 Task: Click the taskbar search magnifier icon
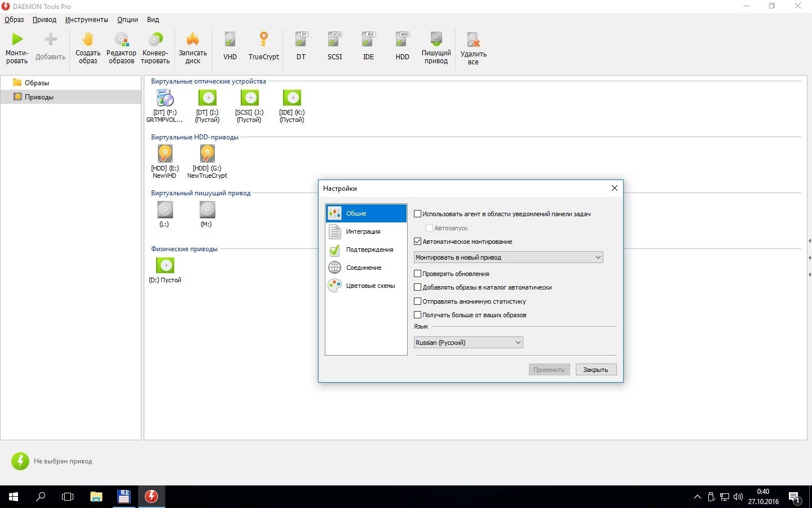pos(41,497)
